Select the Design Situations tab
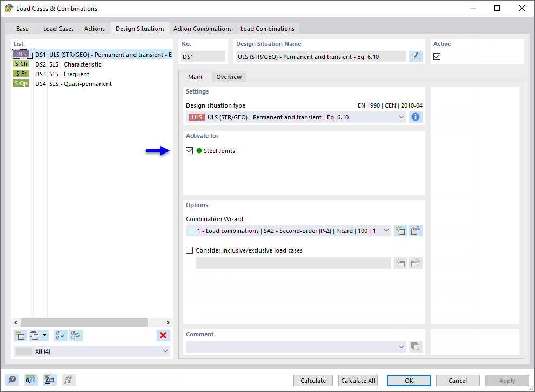 140,29
